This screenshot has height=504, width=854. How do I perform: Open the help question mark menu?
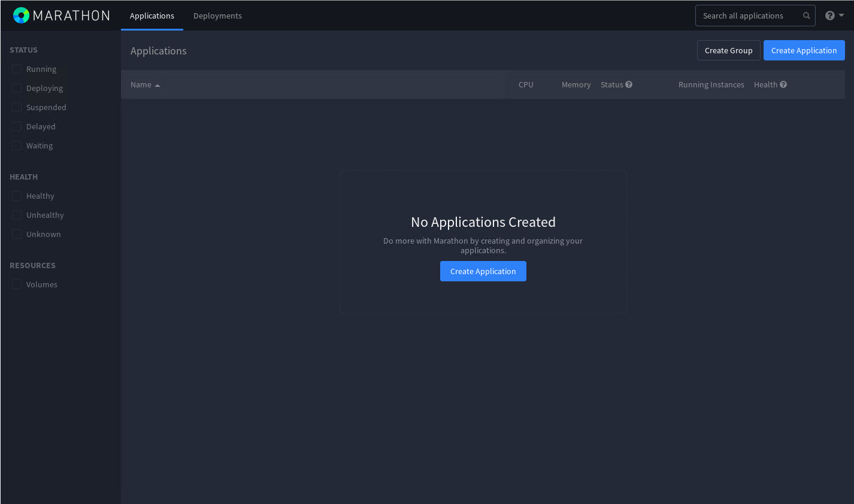click(x=834, y=16)
